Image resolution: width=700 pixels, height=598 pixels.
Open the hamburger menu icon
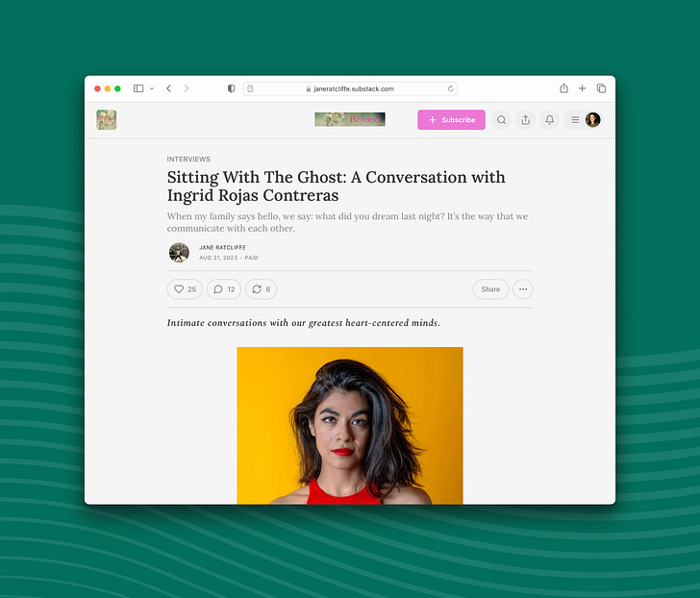[575, 119]
